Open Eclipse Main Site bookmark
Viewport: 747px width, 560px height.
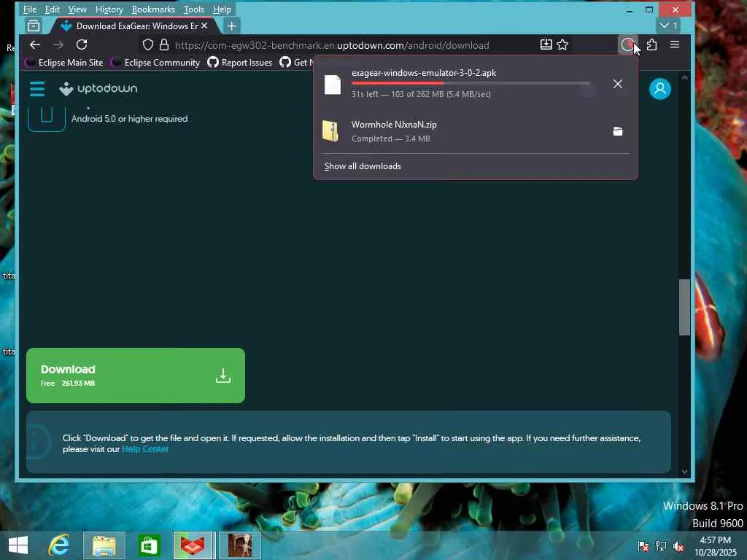point(65,63)
